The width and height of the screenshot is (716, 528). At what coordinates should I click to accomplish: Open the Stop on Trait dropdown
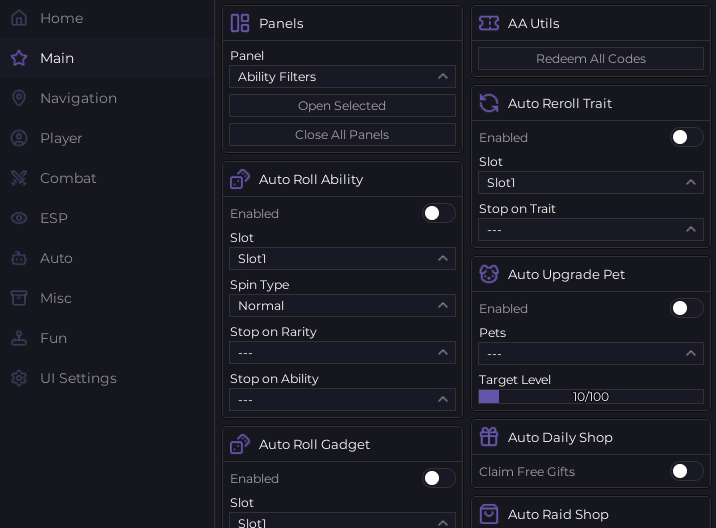[x=591, y=230]
